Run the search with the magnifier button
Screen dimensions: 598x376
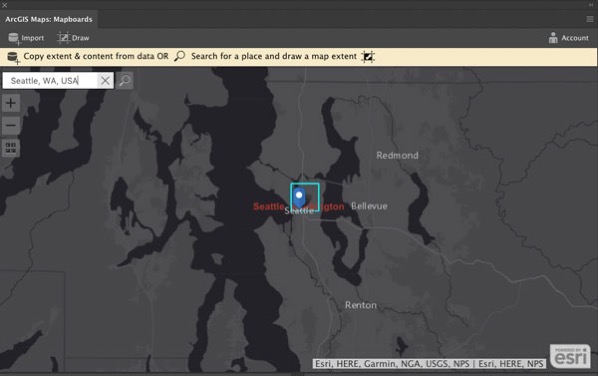pyautogui.click(x=125, y=81)
